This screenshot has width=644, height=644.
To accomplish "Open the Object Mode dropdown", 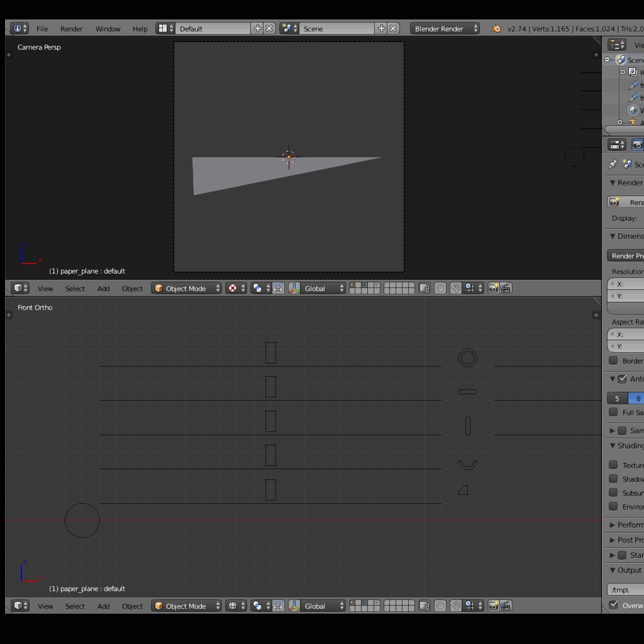I will point(187,288).
